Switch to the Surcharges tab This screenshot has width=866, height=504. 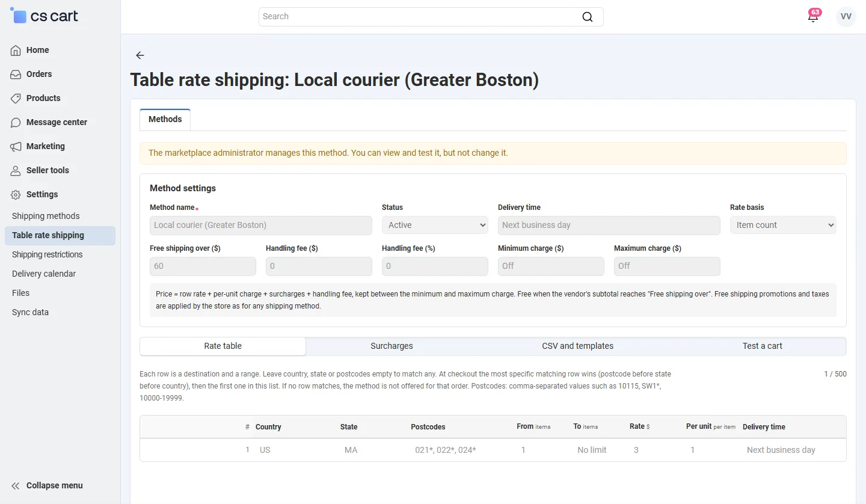tap(392, 346)
